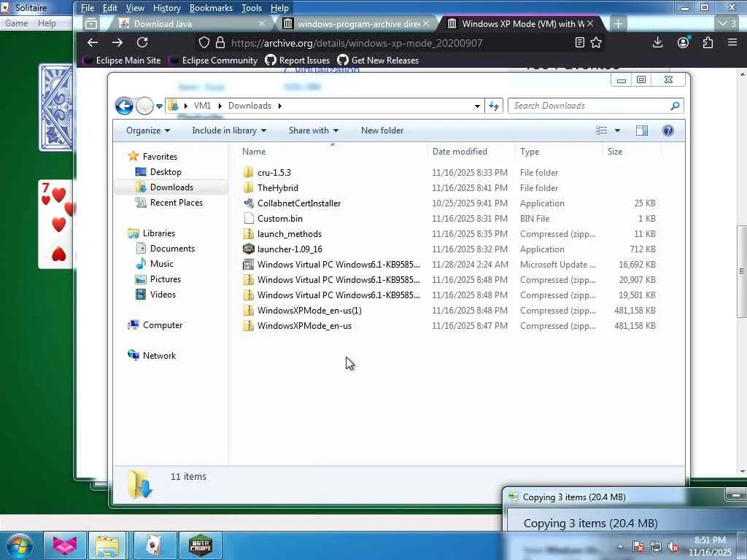The height and width of the screenshot is (560, 747).
Task: Switch to windows-program-archive tab
Action: coord(355,24)
